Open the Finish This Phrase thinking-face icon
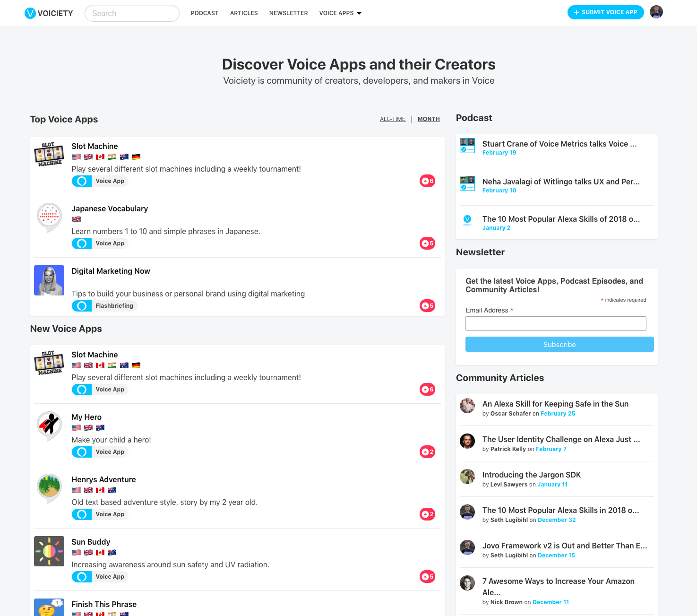The height and width of the screenshot is (616, 697). 49,607
